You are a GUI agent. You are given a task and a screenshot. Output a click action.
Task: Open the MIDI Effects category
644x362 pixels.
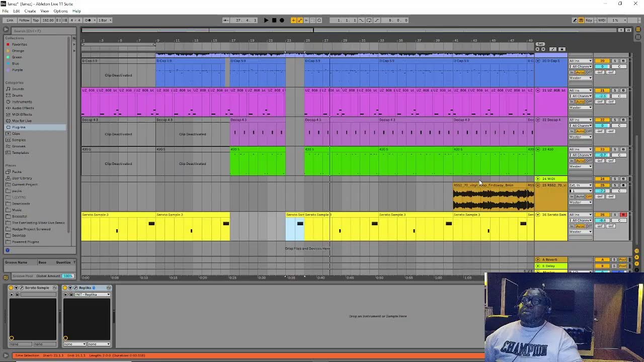pos(22,115)
